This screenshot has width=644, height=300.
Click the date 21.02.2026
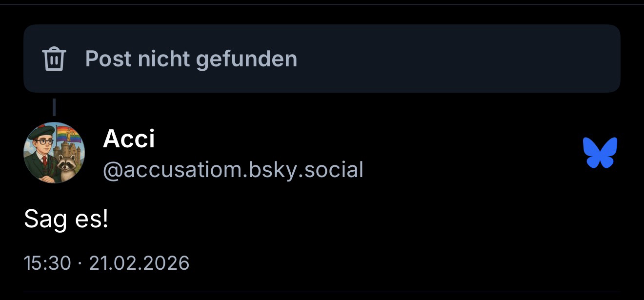pos(139,263)
